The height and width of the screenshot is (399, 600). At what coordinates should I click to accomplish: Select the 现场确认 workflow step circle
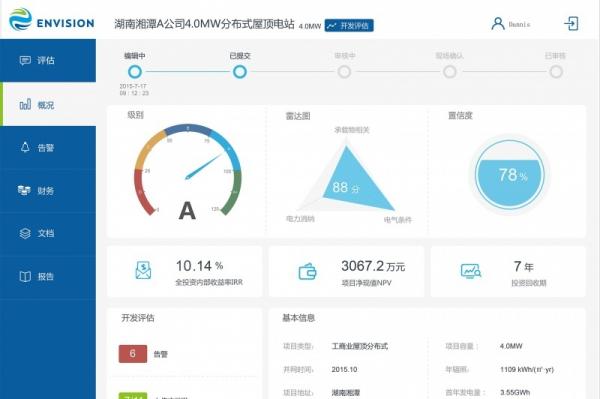[450, 72]
